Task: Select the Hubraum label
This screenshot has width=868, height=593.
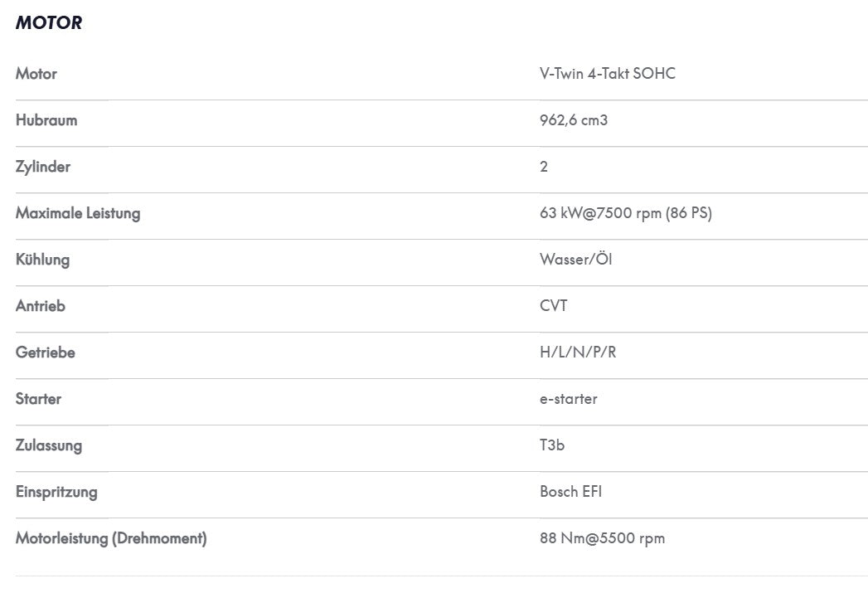Action: click(x=46, y=120)
